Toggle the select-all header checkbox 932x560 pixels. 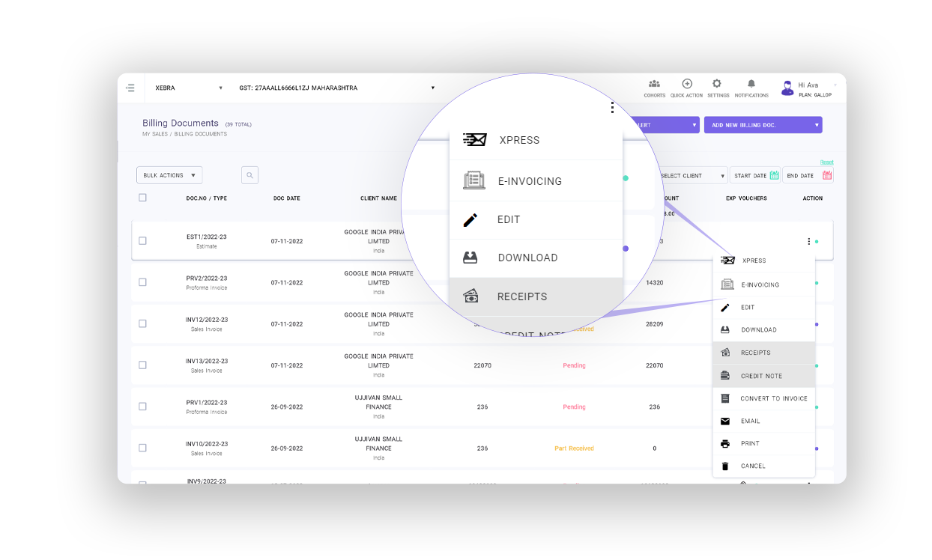142,198
